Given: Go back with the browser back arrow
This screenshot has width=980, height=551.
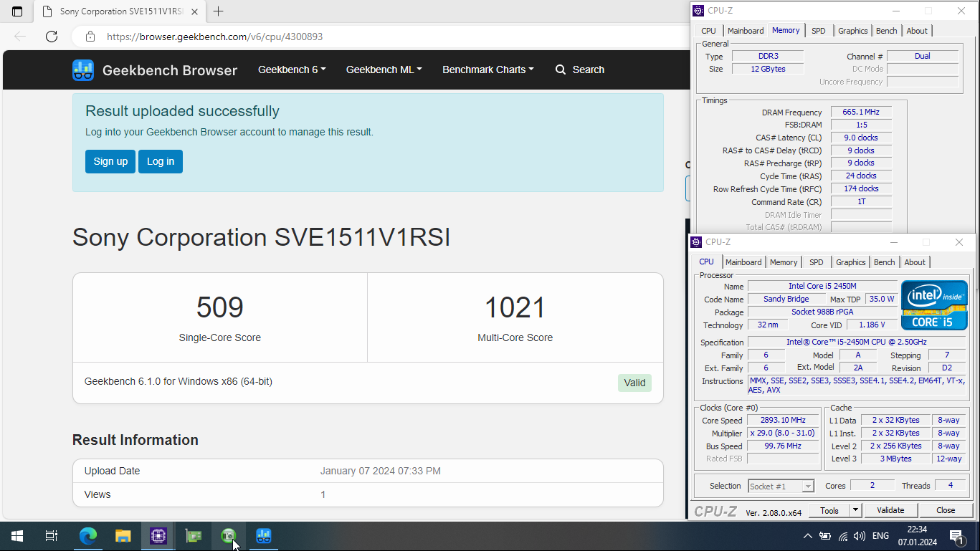Looking at the screenshot, I should tap(20, 37).
